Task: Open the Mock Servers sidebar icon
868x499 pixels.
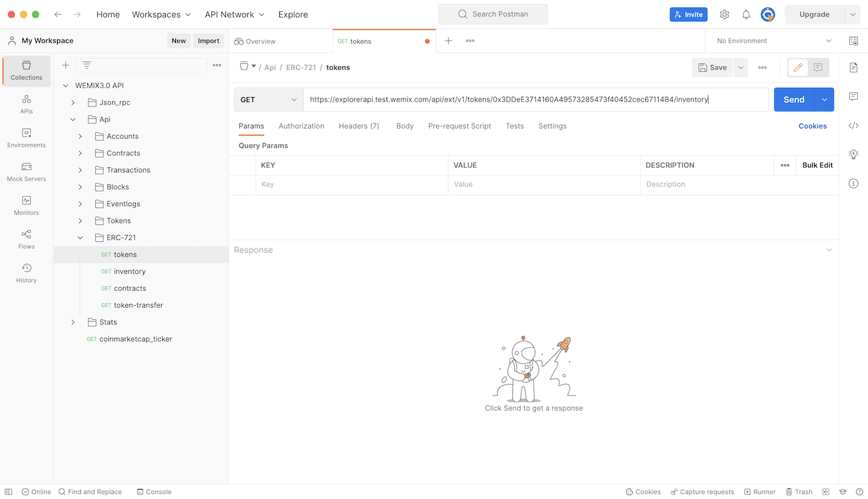Action: tap(26, 172)
